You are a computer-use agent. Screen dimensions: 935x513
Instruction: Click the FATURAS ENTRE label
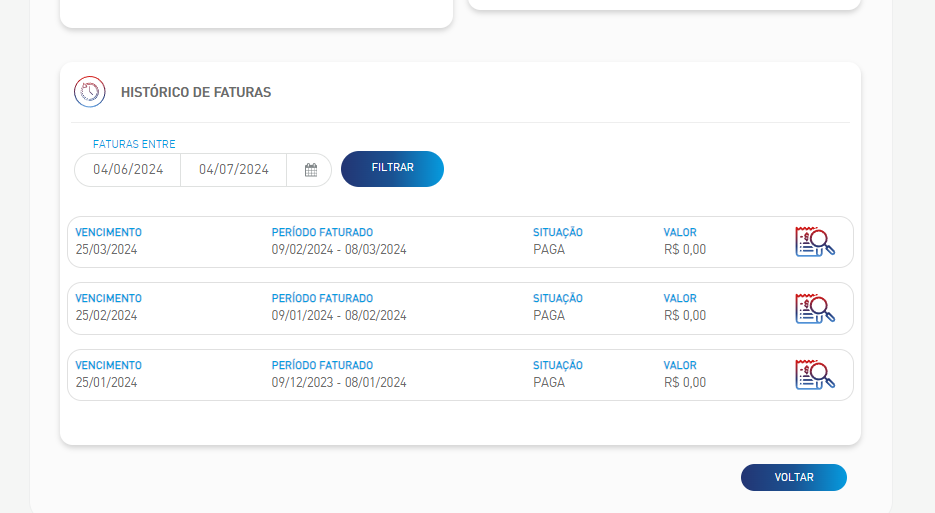click(134, 144)
